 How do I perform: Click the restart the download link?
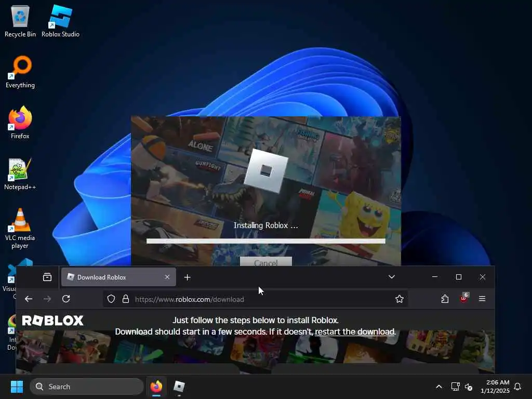355,331
